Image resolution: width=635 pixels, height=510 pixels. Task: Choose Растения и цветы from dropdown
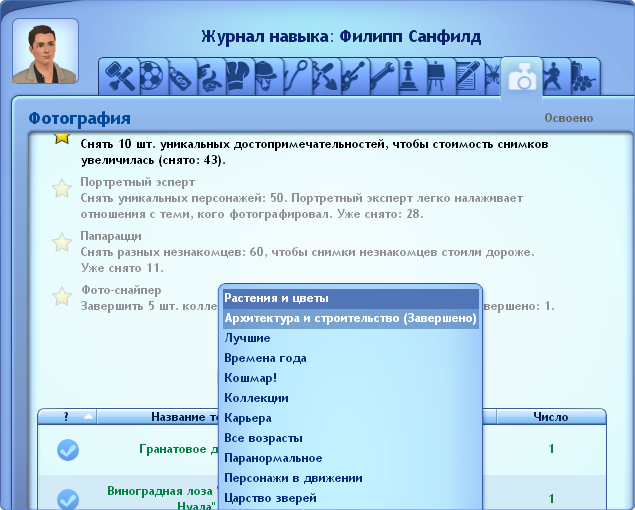click(x=351, y=299)
